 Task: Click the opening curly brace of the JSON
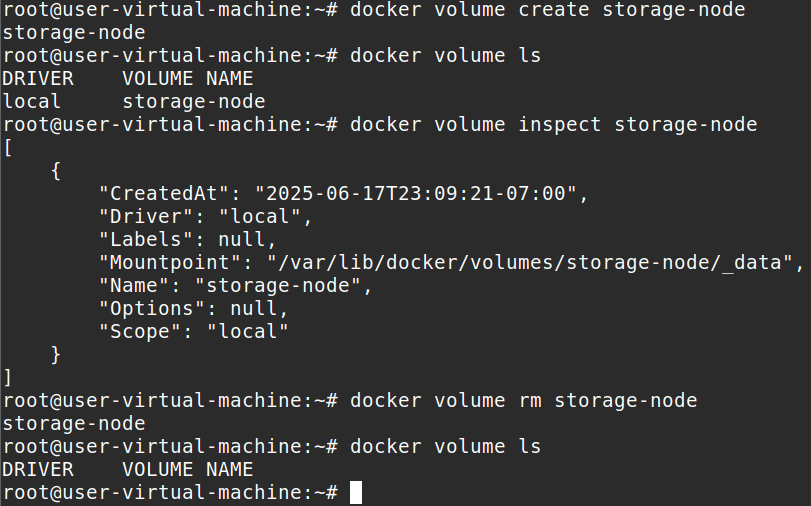[x=56, y=171]
